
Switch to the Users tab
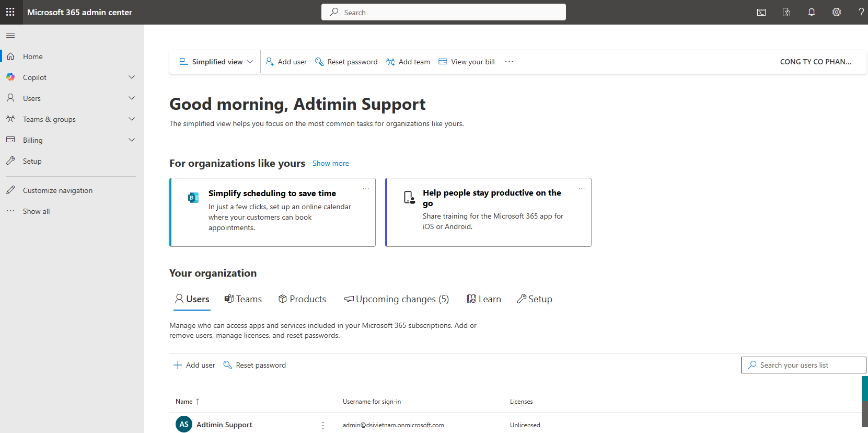pos(192,299)
